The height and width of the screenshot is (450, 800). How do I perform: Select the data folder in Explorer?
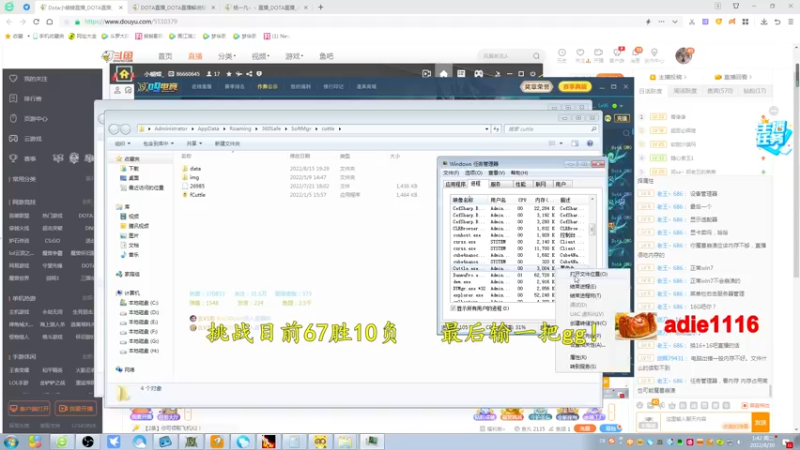[x=195, y=168]
